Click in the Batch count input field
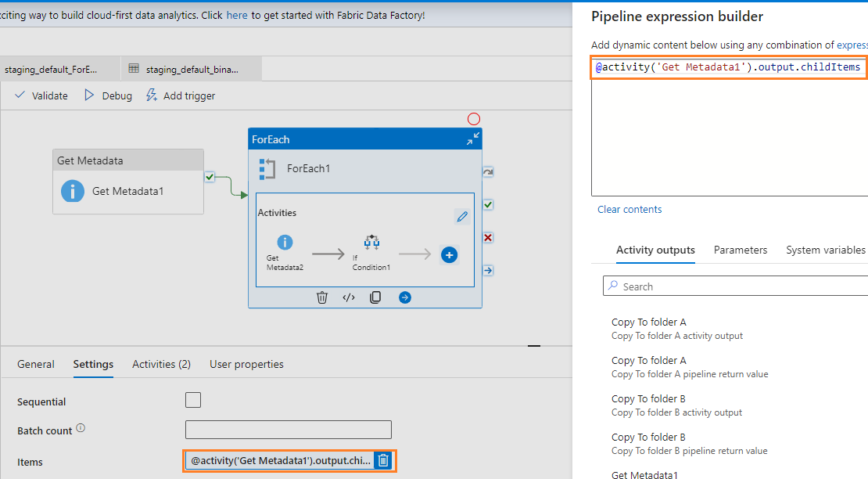Screen dimensions: 868x479 tap(289, 430)
